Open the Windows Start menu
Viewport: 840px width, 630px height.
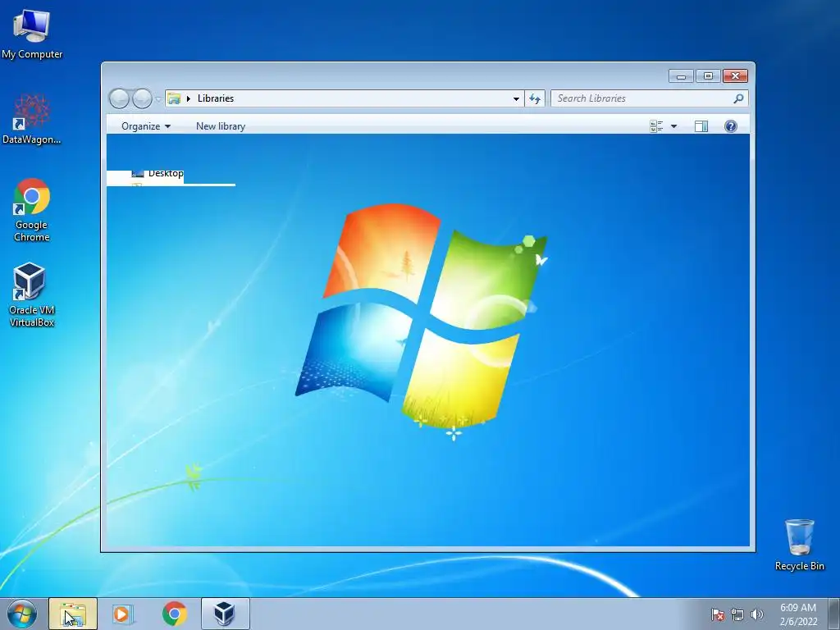[x=22, y=614]
